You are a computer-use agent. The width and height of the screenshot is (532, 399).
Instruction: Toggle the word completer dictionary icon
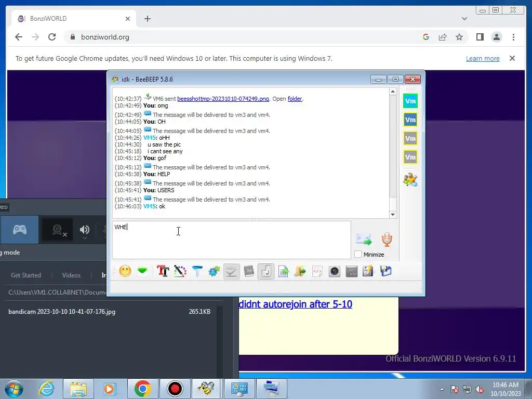click(249, 271)
